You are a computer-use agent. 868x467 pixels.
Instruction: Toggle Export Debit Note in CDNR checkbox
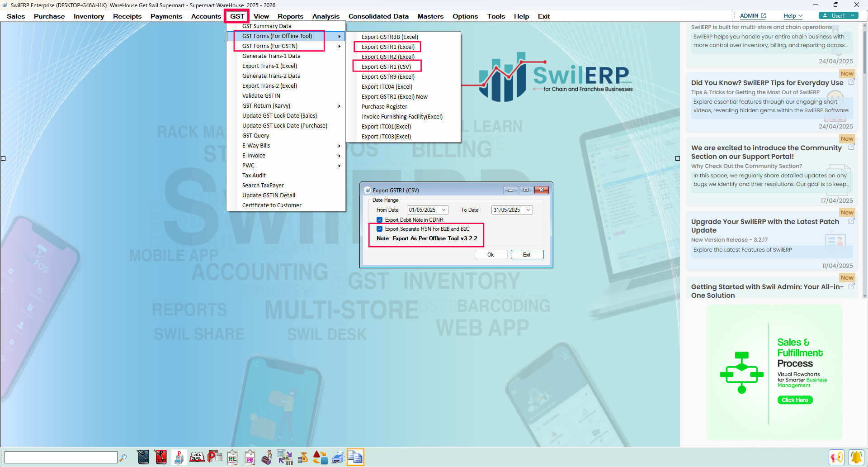point(380,220)
